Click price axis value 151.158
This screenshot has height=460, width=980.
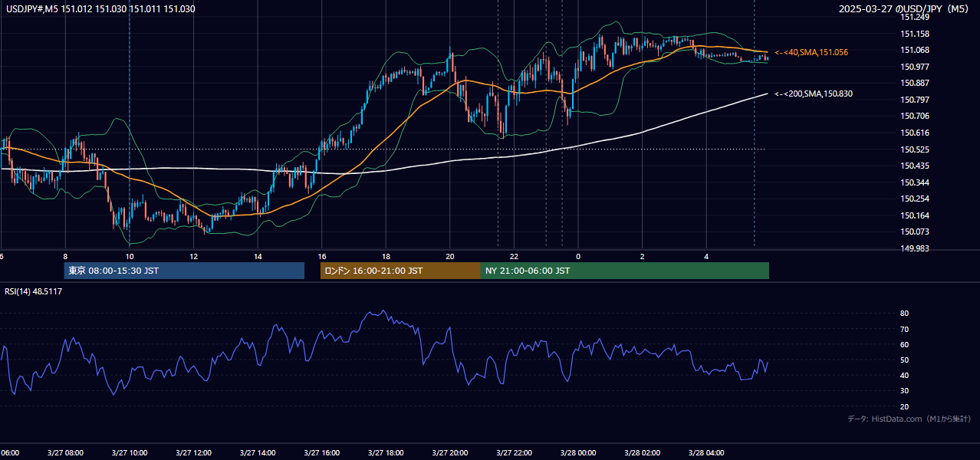tap(914, 34)
